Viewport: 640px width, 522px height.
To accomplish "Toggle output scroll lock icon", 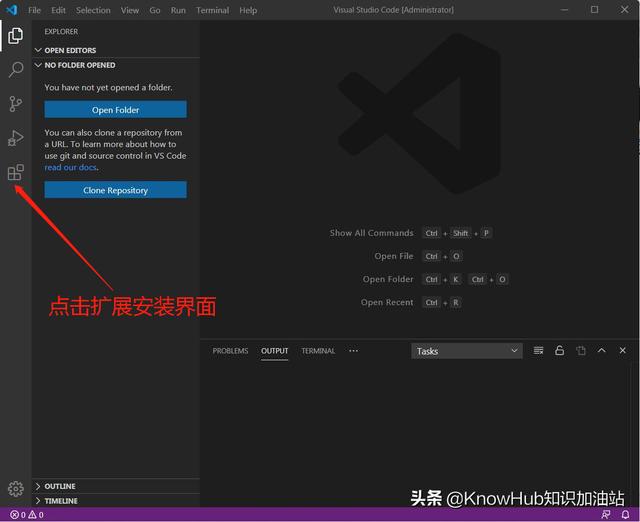I will click(560, 351).
